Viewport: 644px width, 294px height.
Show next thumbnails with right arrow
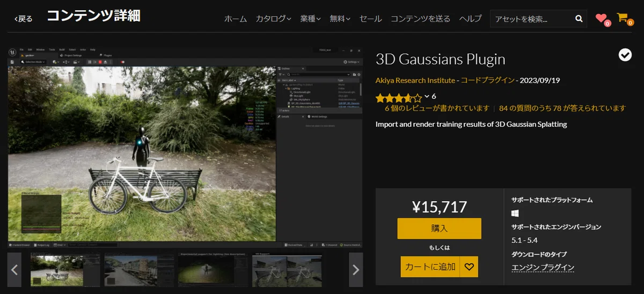point(356,270)
